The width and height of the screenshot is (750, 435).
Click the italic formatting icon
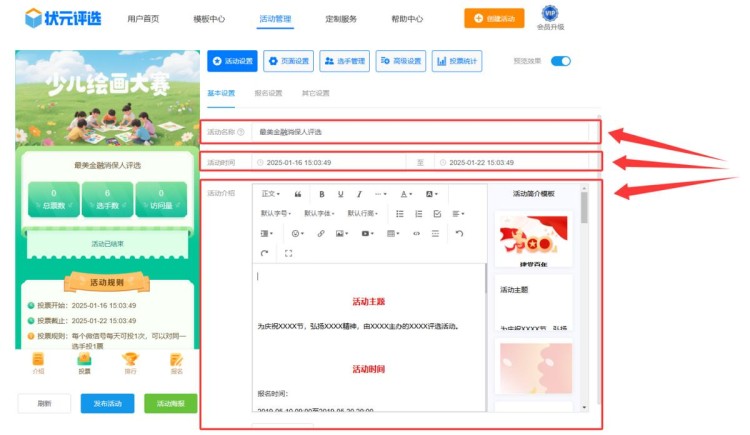click(359, 194)
